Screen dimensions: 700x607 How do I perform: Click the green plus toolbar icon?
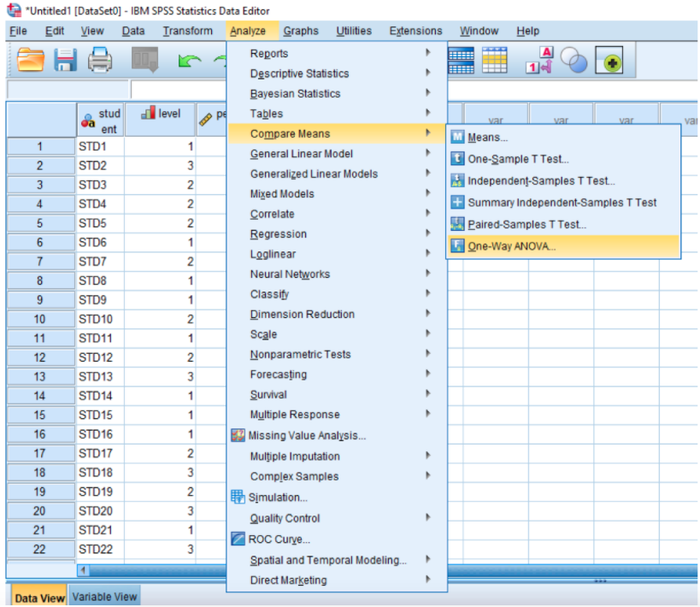tap(609, 61)
